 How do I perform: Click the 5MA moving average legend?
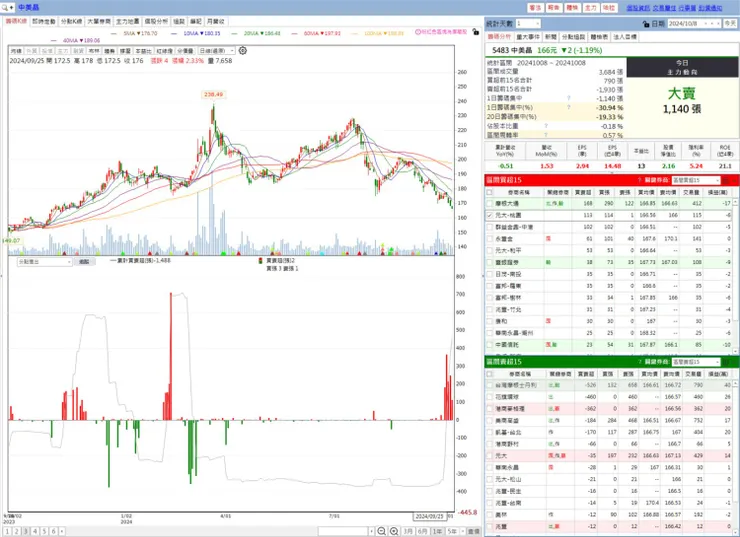pos(134,34)
